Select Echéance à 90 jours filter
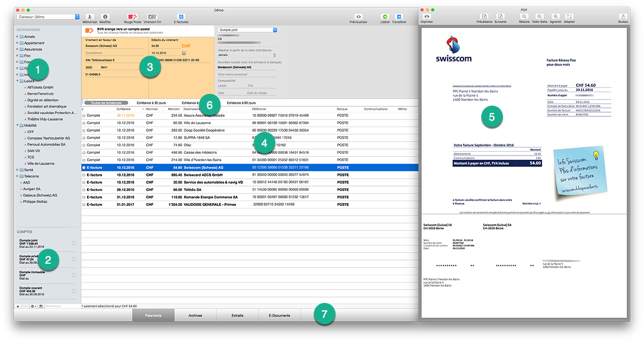 [x=241, y=102]
